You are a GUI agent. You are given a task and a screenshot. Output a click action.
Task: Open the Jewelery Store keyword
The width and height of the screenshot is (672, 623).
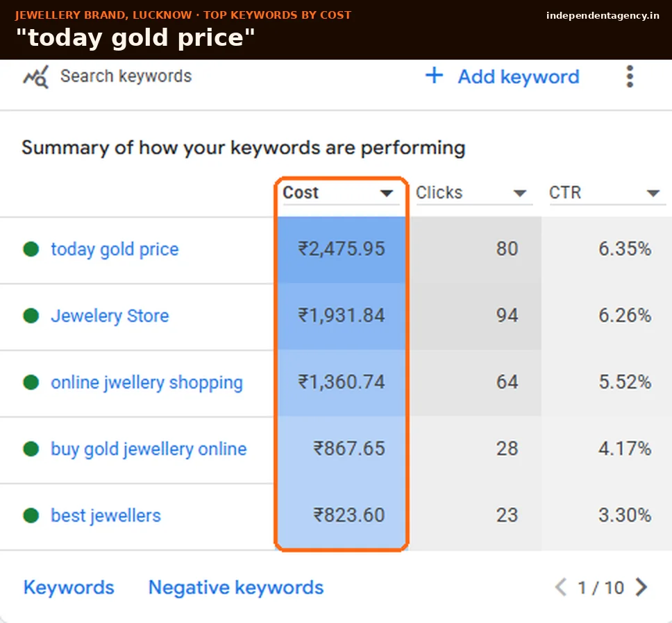pyautogui.click(x=110, y=316)
